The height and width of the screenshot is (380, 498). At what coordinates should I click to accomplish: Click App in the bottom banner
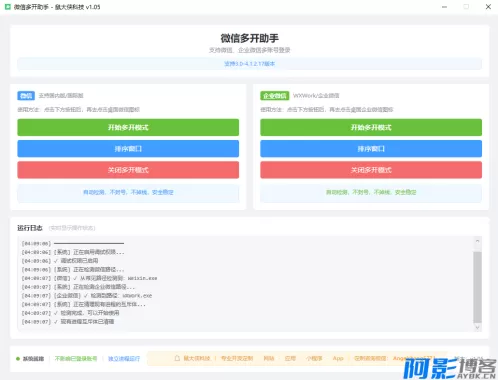click(338, 358)
